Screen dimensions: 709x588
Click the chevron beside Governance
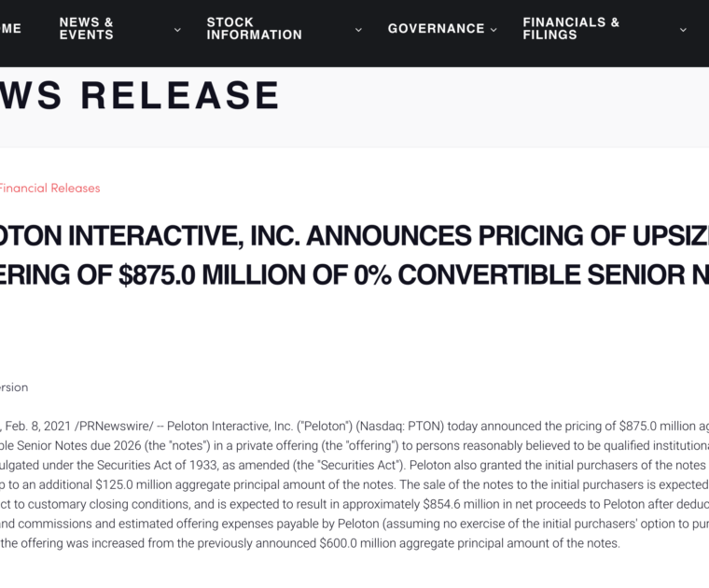point(494,30)
